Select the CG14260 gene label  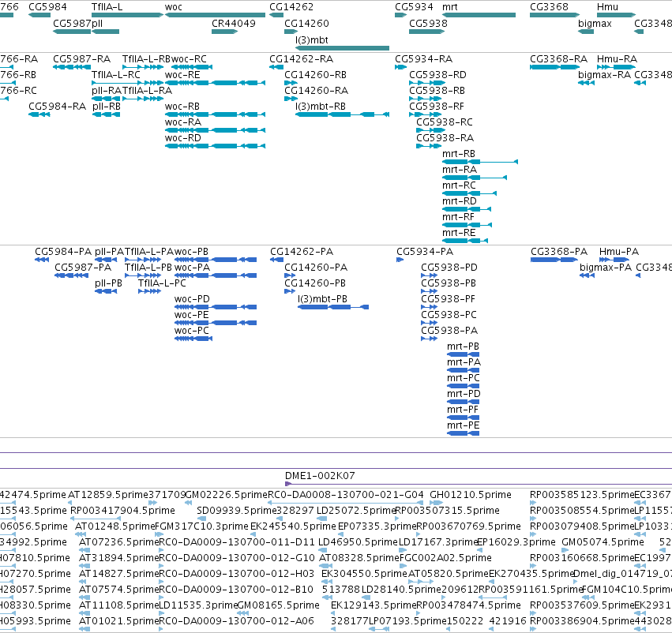click(x=306, y=23)
